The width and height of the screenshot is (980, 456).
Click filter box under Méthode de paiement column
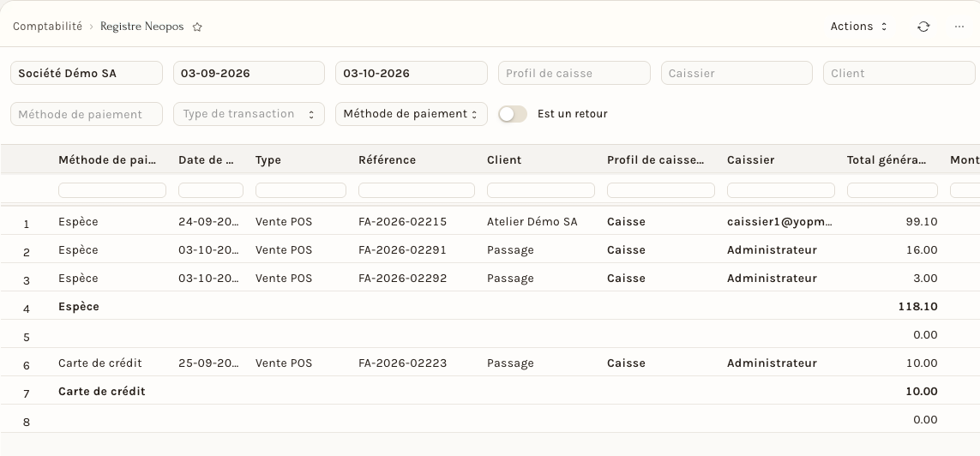[x=111, y=190]
